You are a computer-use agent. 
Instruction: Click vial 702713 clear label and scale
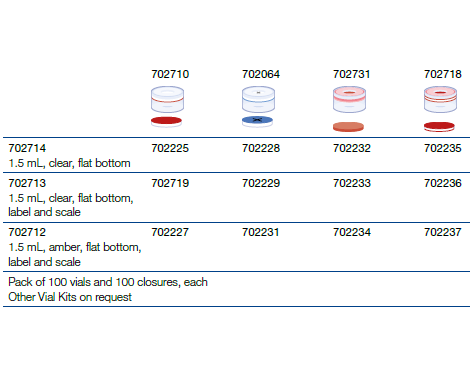coord(71,197)
